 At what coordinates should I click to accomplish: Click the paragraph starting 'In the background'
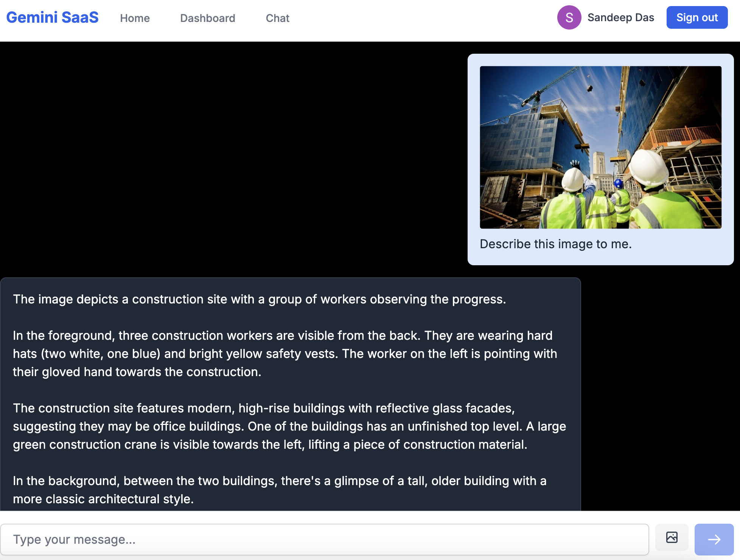[279, 490]
